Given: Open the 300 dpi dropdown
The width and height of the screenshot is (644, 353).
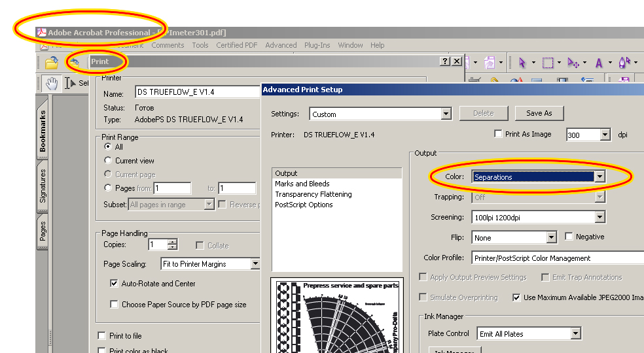Looking at the screenshot, I should pyautogui.click(x=605, y=135).
